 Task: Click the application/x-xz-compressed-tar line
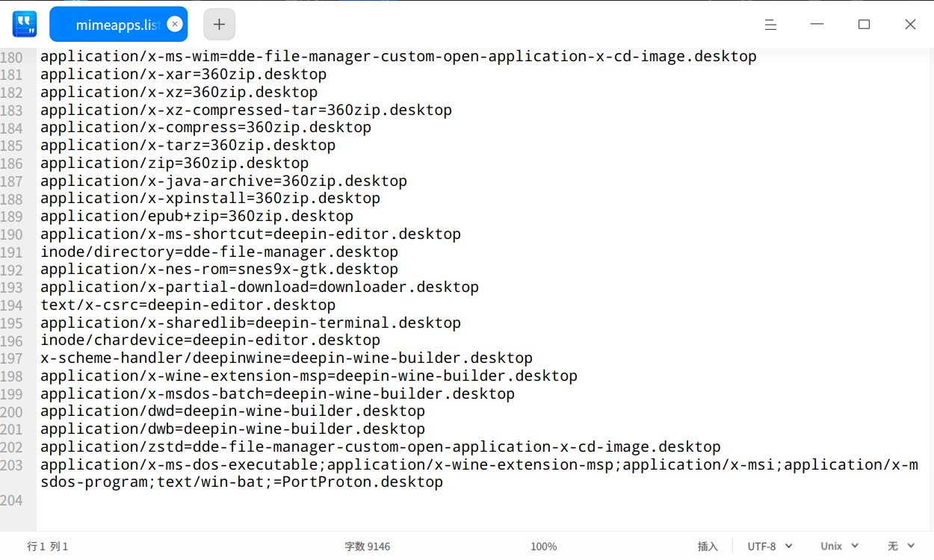(x=246, y=111)
